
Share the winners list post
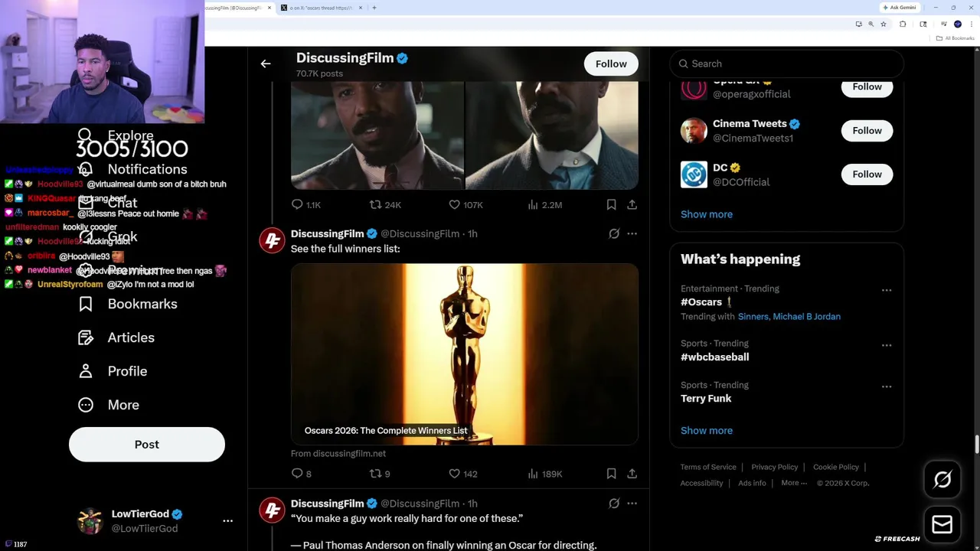pyautogui.click(x=632, y=474)
